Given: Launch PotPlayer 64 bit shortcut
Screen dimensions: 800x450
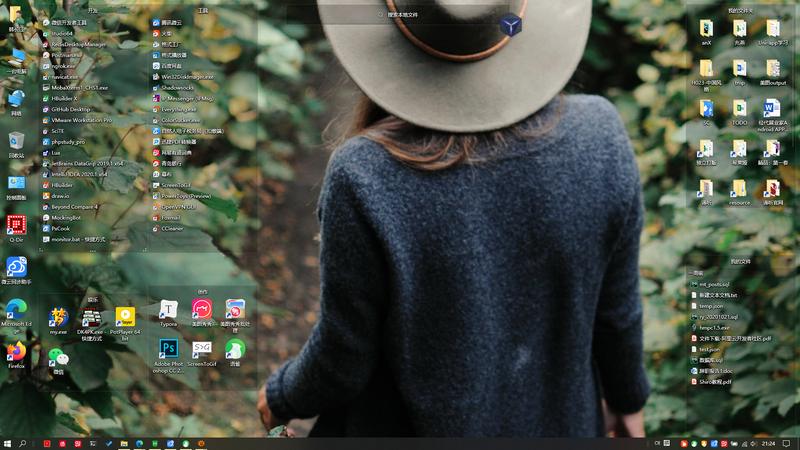Looking at the screenshot, I should [x=125, y=323].
